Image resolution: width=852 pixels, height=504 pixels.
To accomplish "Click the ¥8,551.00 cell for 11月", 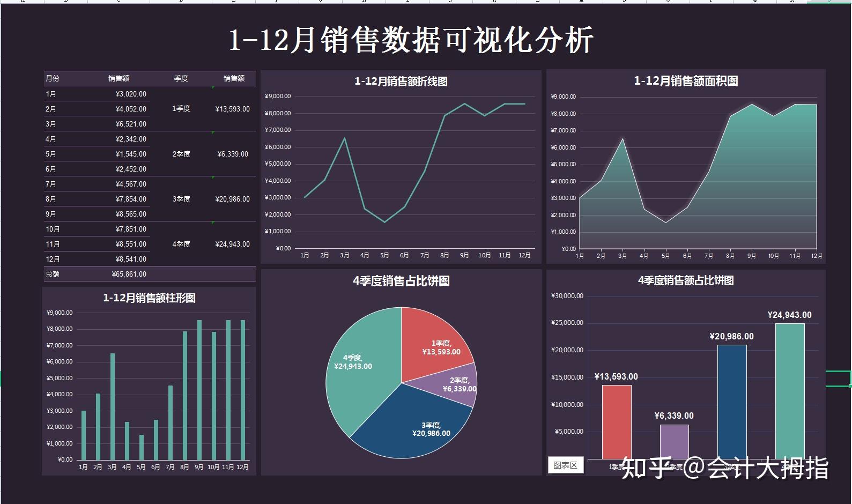I will pyautogui.click(x=131, y=244).
